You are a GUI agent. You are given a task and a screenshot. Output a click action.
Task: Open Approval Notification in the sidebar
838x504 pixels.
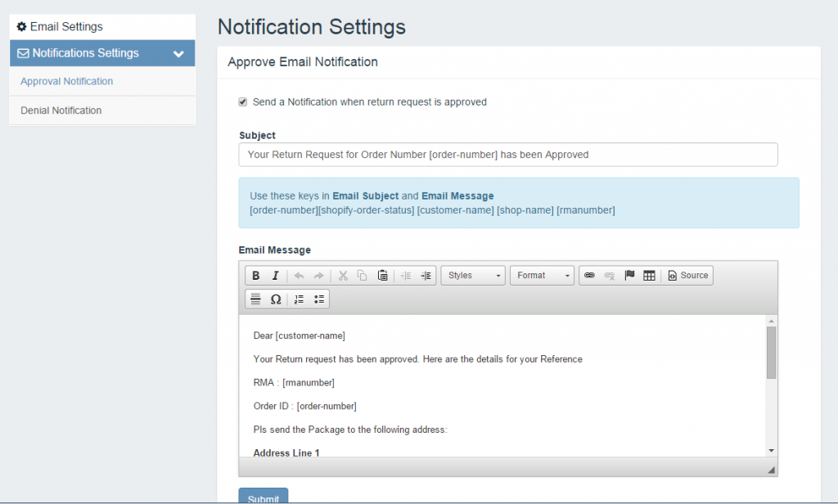point(67,82)
